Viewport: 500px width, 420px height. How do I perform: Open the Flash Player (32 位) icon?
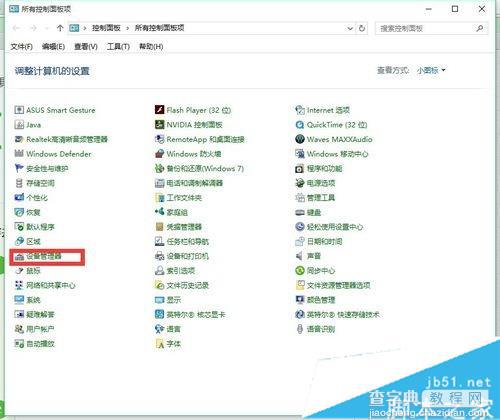[160, 110]
